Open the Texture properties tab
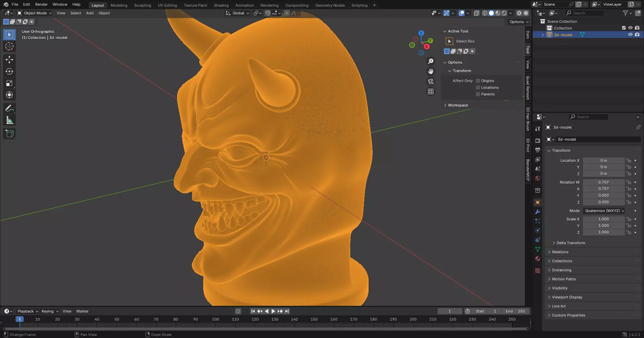This screenshot has width=644, height=338. point(537,270)
